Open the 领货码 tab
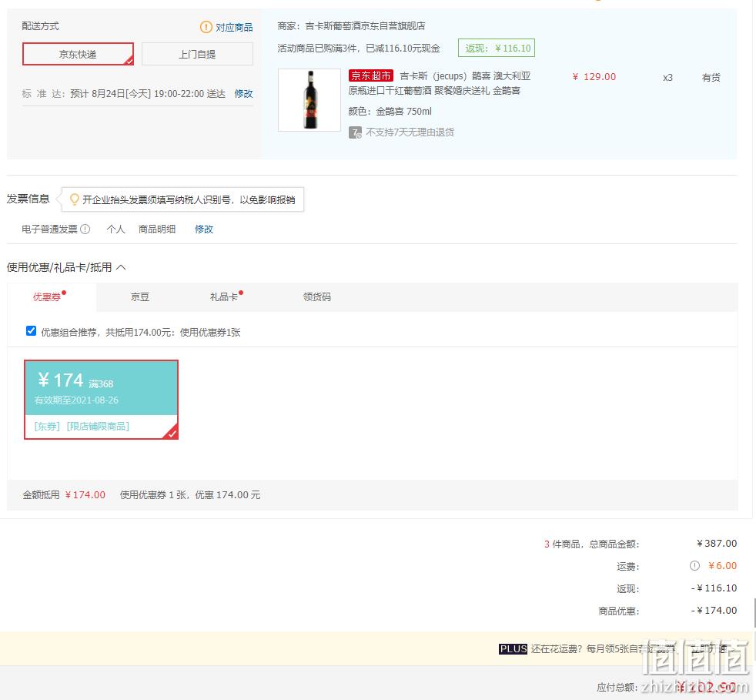Screen dimensions: 756x700 [x=316, y=296]
